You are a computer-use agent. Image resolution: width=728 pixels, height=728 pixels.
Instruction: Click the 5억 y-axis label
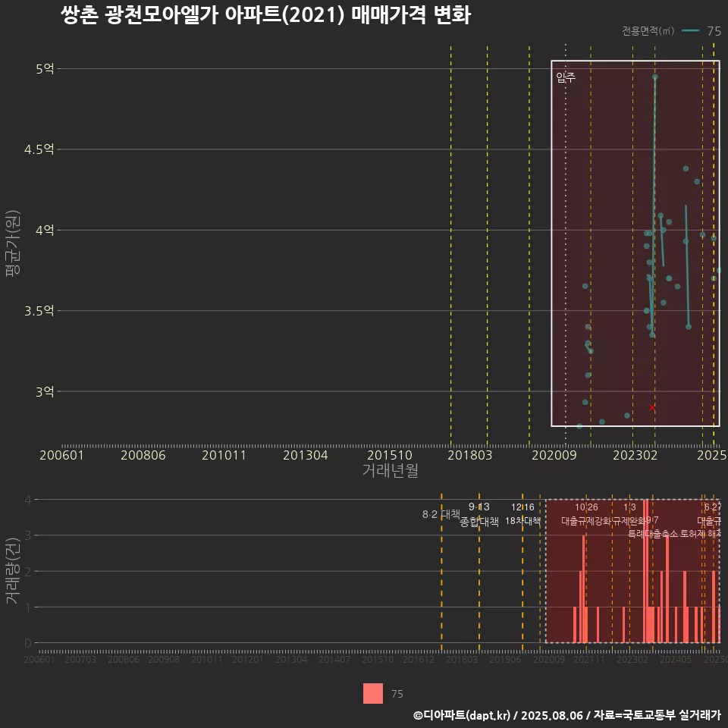coord(45,69)
